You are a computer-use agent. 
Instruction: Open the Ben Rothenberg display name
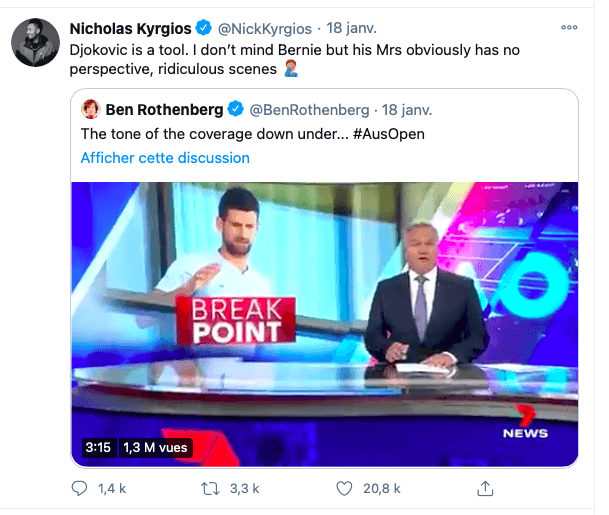[x=165, y=108]
